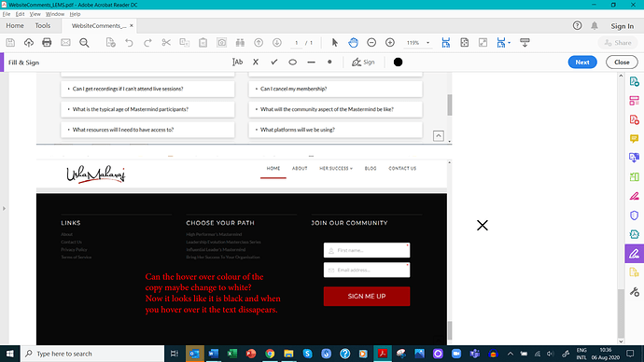Open the Help question mark icon
The image size is (644, 362).
coord(577,26)
